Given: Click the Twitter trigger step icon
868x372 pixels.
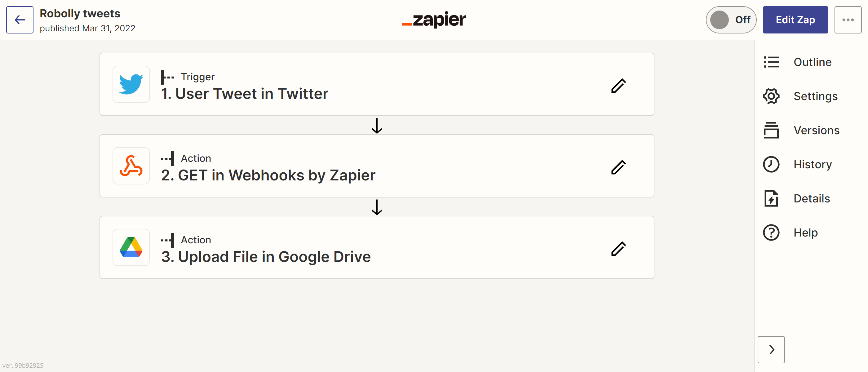Looking at the screenshot, I should tap(132, 86).
